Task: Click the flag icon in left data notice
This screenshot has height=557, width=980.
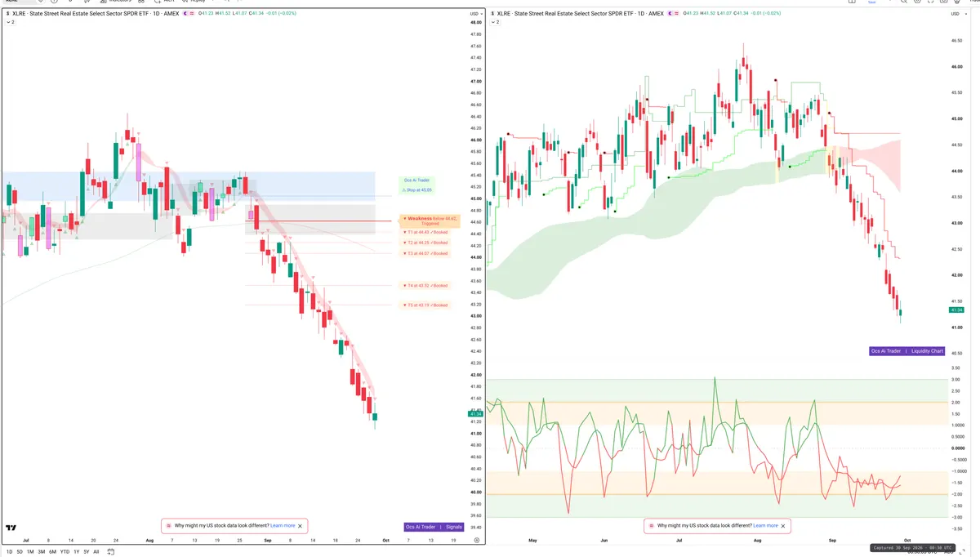Action: click(168, 526)
